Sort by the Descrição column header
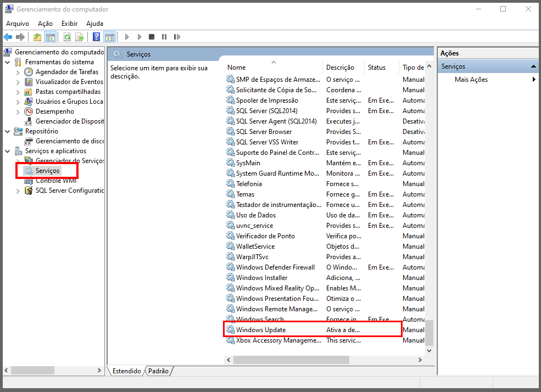Viewport: 541px width, 392px height. 344,67
